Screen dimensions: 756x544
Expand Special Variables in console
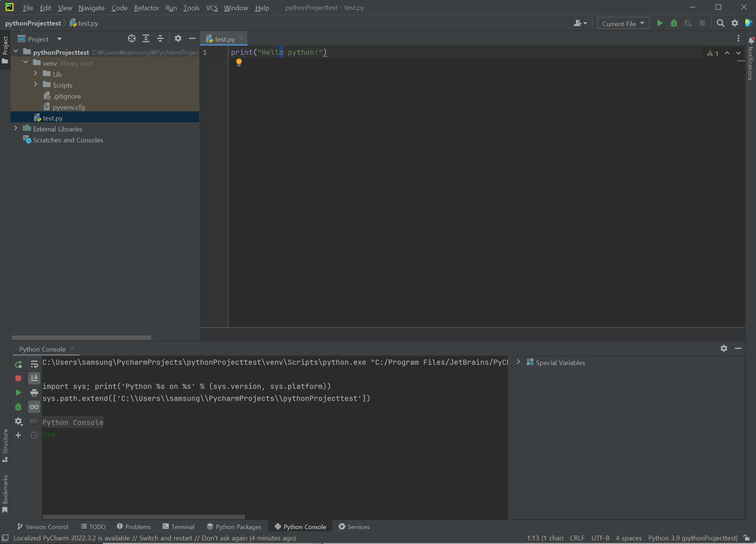518,362
